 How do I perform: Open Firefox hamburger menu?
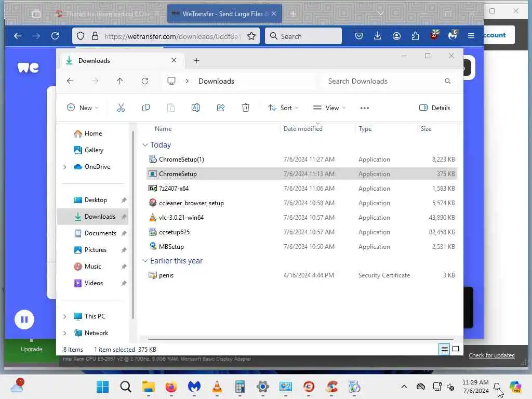point(471,36)
